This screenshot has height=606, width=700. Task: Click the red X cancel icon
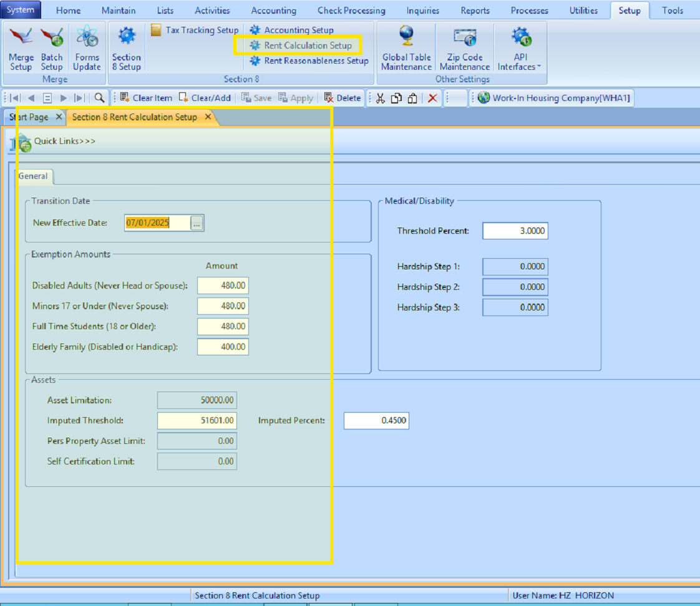(432, 98)
